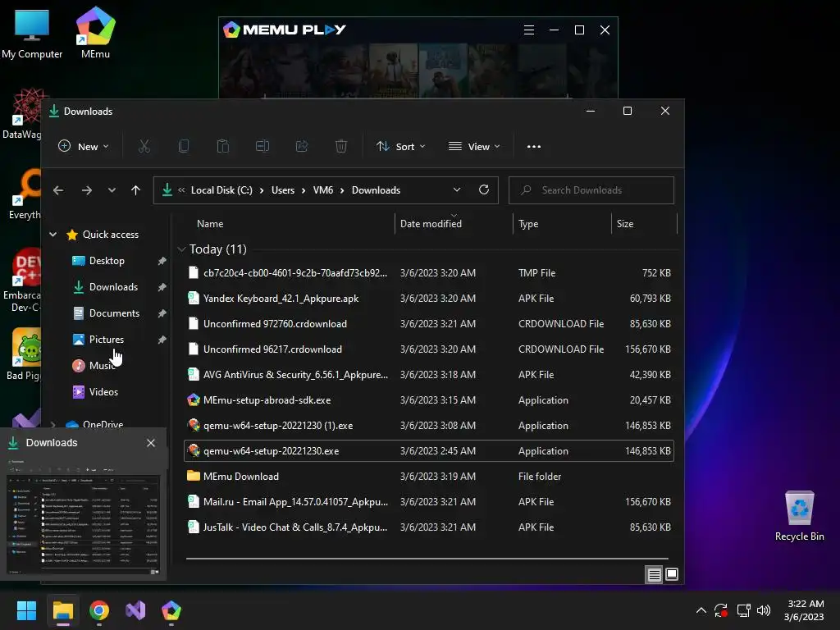Open the See more ellipsis menu
The image size is (840, 630).
pos(533,146)
